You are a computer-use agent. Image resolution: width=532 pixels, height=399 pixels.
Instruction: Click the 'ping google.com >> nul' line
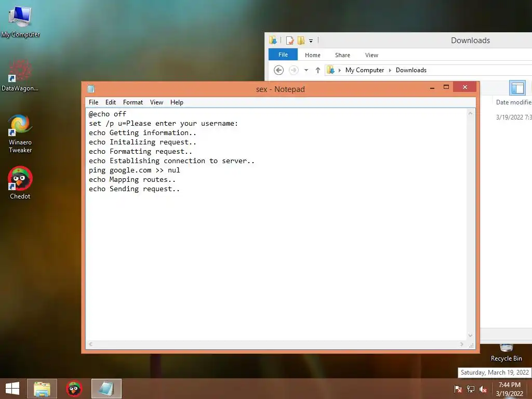click(x=135, y=170)
